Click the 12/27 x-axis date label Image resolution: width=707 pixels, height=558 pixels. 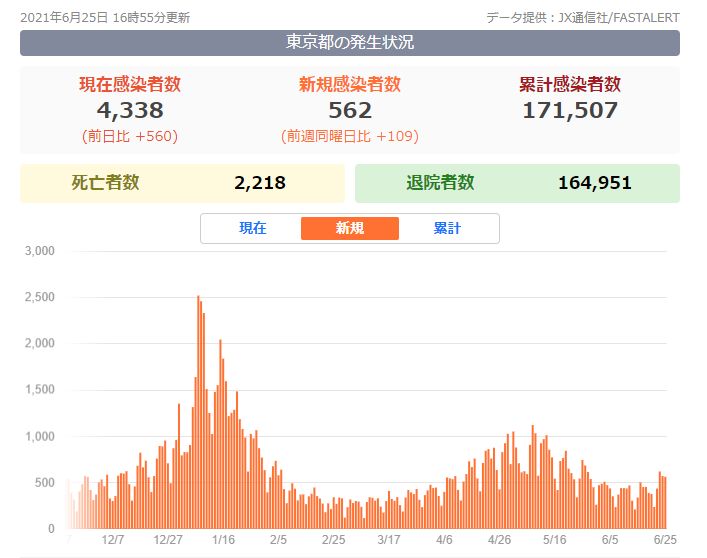pyautogui.click(x=168, y=540)
